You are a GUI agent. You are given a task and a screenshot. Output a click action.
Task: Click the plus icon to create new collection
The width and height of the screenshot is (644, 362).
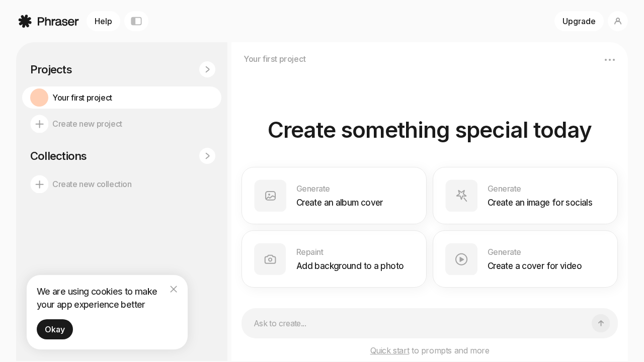pyautogui.click(x=40, y=184)
